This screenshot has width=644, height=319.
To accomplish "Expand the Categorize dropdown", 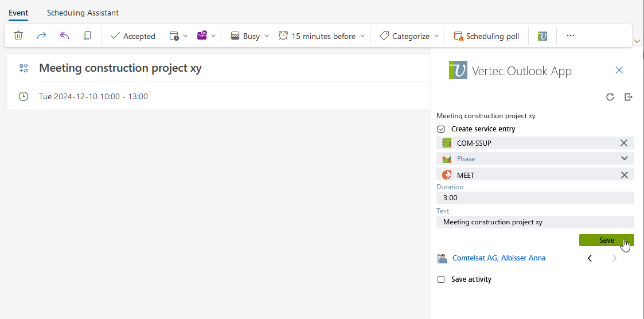I will click(x=409, y=36).
